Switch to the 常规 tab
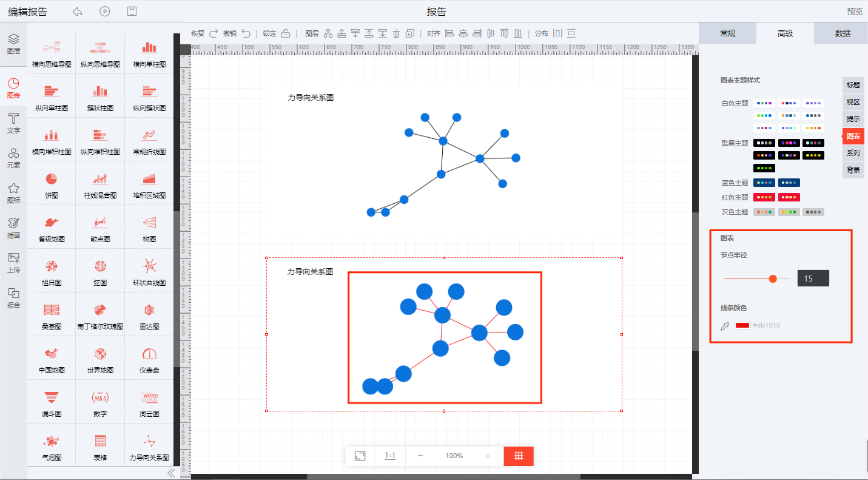This screenshot has height=480, width=868. point(727,33)
